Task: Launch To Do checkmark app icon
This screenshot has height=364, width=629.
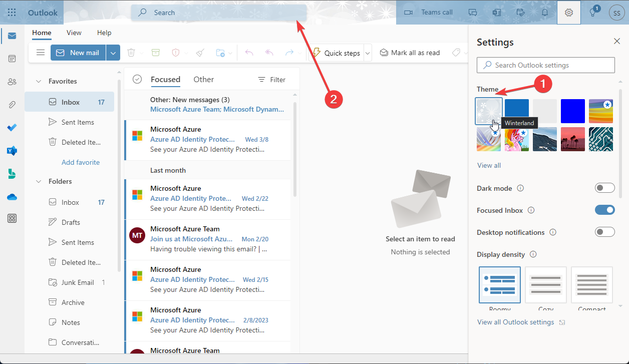Action: [x=12, y=128]
